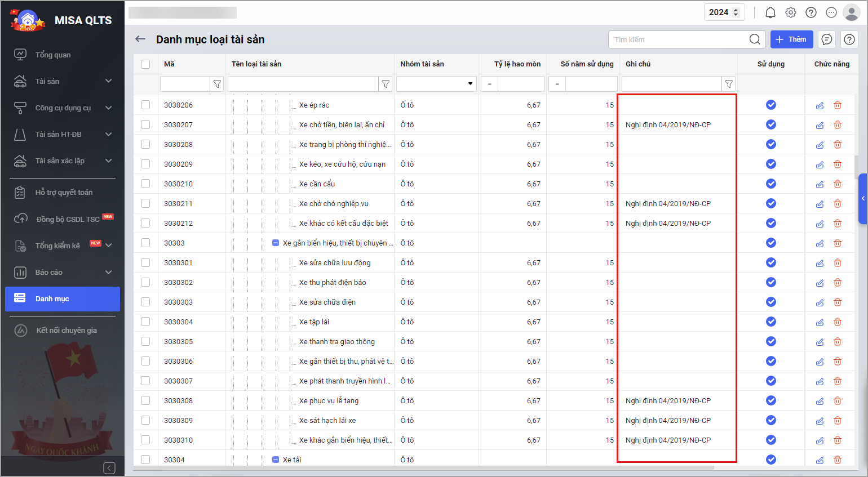
Task: Collapse the Xe tải tree group
Action: [x=276, y=460]
